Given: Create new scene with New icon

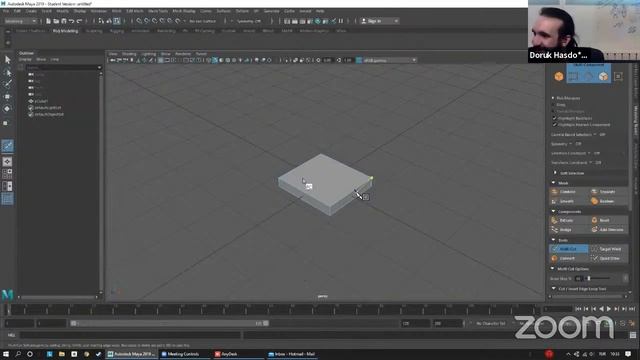Looking at the screenshot, I should pyautogui.click(x=48, y=21).
